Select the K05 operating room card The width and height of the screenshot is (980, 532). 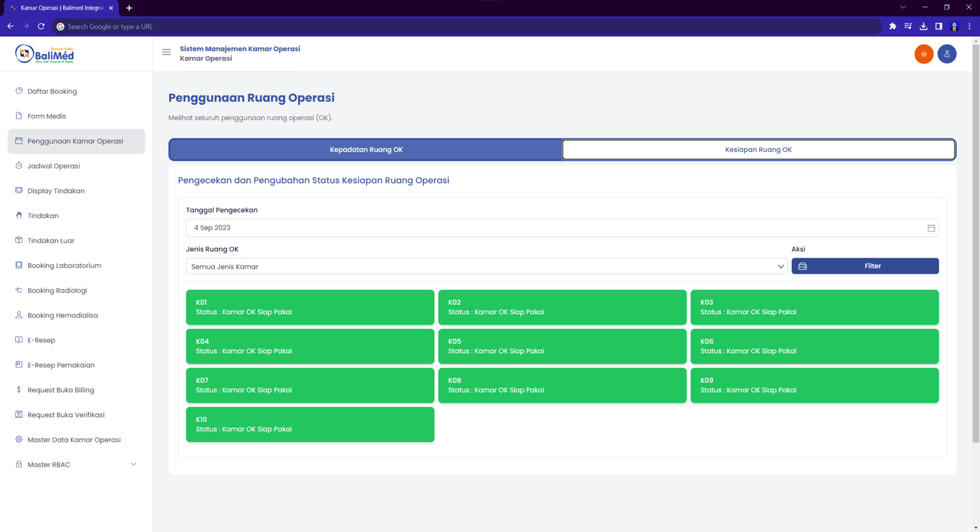pyautogui.click(x=561, y=346)
